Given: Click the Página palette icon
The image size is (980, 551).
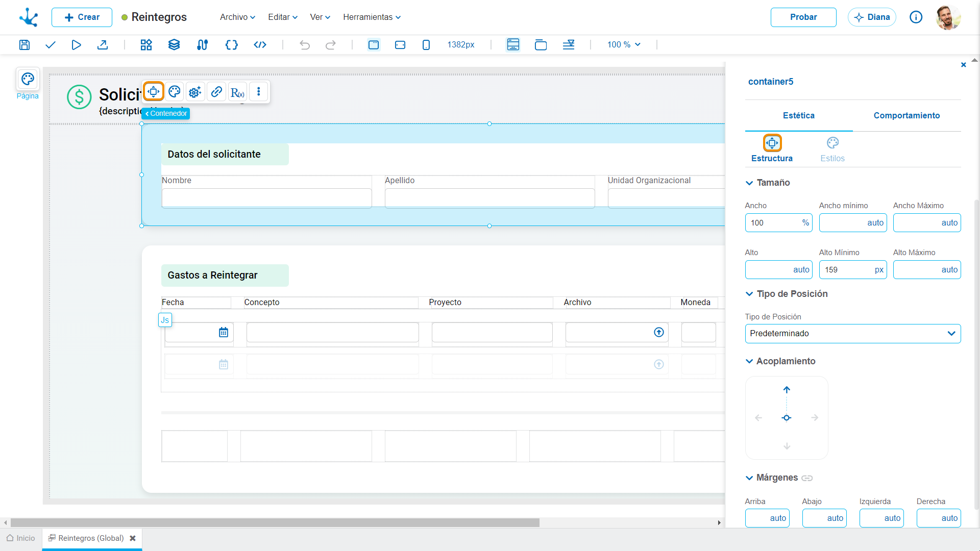Looking at the screenshot, I should (28, 79).
